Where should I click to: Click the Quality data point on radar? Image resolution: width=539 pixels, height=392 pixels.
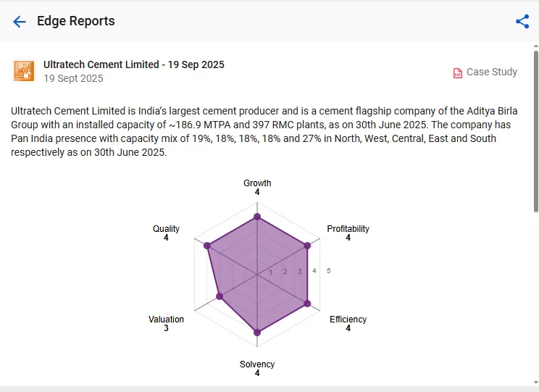pos(207,246)
